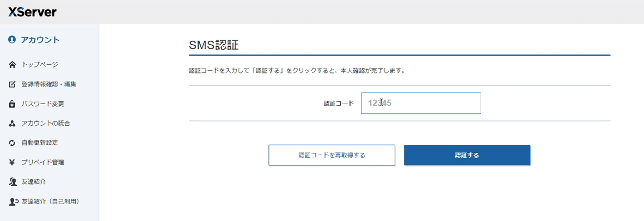Click the refresh icon for 自動更新設定
This screenshot has width=644, height=221.
(x=12, y=143)
